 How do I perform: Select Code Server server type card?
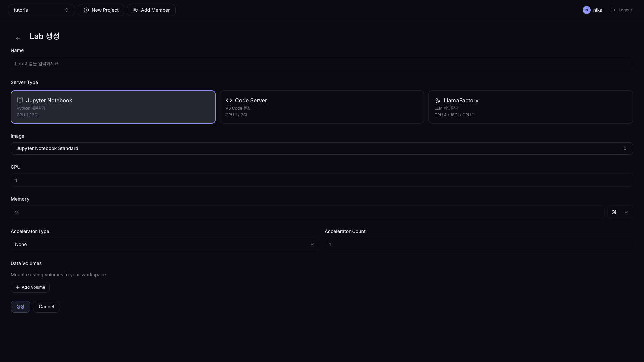(x=322, y=107)
